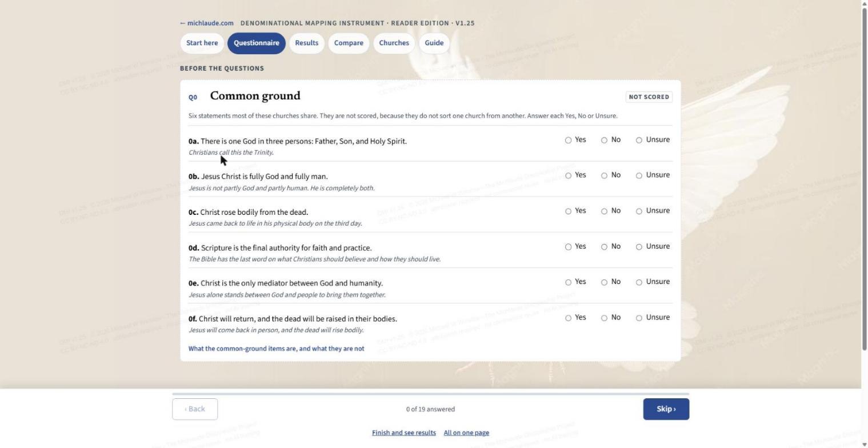Follow the michlaude.com back link
868x448 pixels.
(x=207, y=23)
